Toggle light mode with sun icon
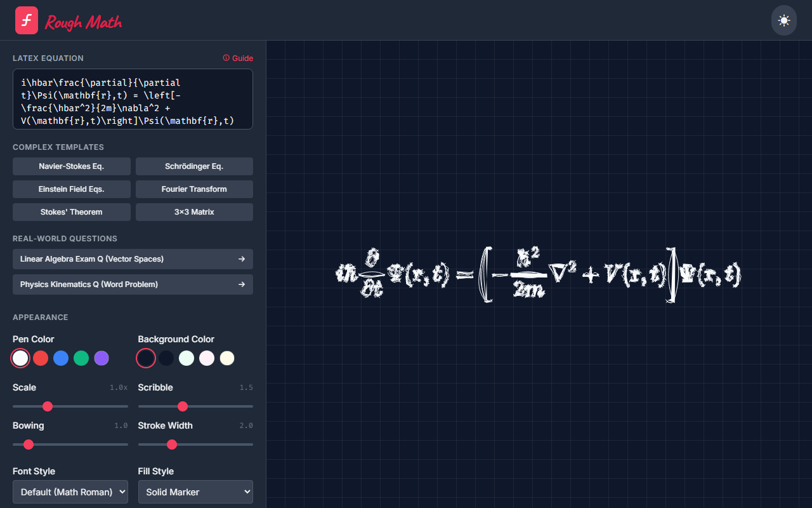Screen dimensions: 812x508 pyautogui.click(x=783, y=21)
